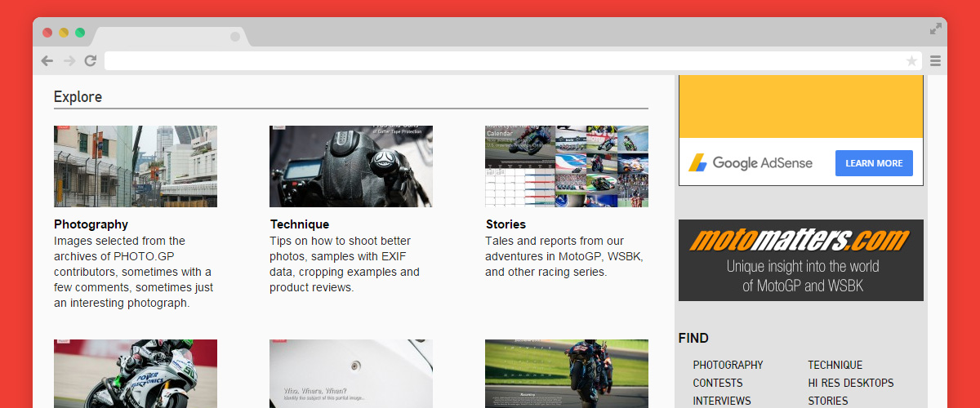Maximize the window with the green button
The height and width of the screenshot is (408, 980).
[x=80, y=33]
